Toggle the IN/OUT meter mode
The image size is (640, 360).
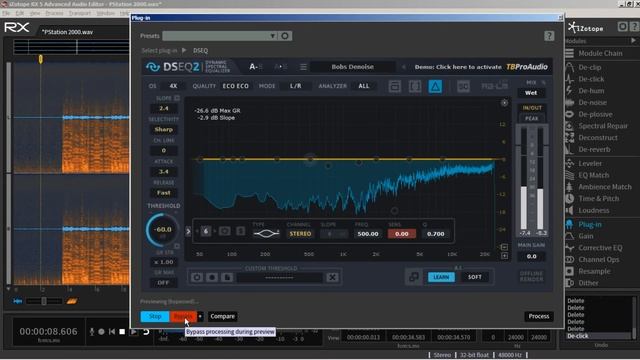532,108
